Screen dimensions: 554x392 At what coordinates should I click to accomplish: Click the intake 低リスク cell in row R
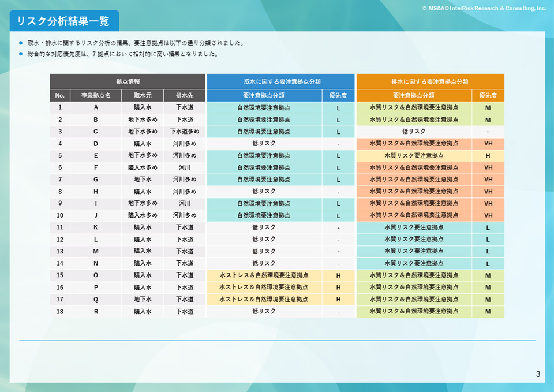pos(264,311)
